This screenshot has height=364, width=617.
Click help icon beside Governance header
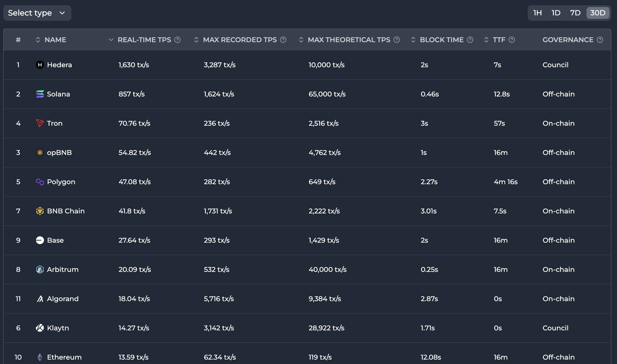tap(600, 40)
